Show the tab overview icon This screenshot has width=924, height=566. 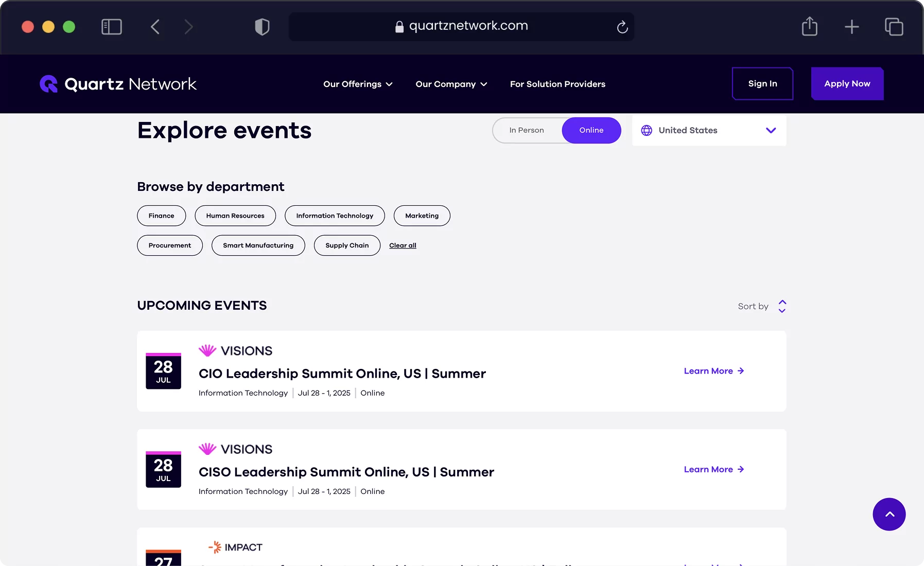(x=894, y=27)
